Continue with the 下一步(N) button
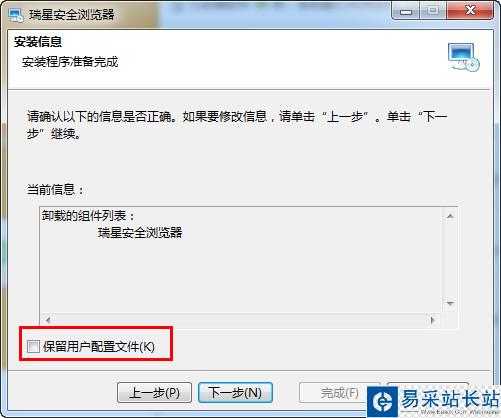The image size is (501, 418). (x=235, y=392)
